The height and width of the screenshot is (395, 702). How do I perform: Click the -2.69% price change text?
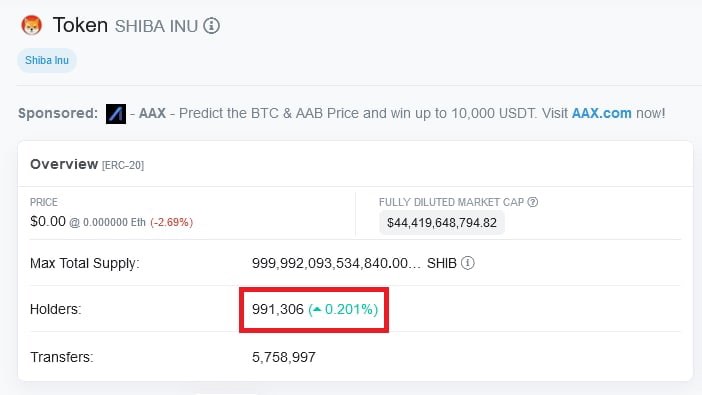(x=171, y=222)
